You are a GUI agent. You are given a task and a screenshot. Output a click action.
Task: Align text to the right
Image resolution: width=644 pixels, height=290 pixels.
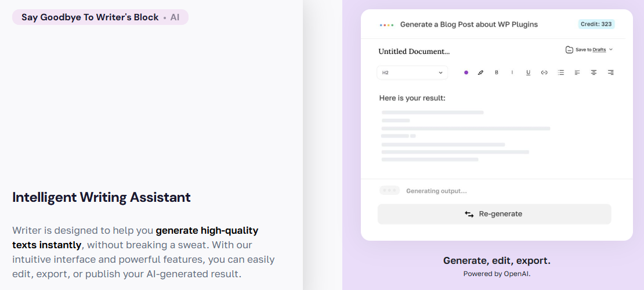[x=610, y=72]
